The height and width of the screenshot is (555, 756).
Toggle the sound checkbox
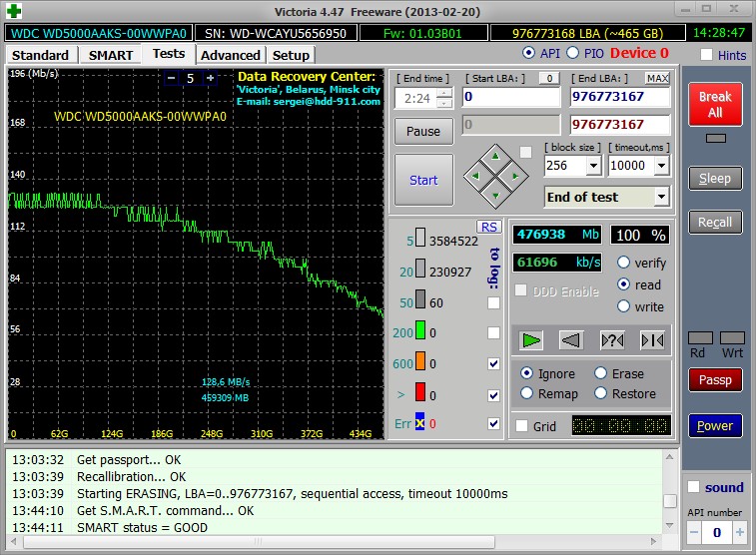click(694, 487)
